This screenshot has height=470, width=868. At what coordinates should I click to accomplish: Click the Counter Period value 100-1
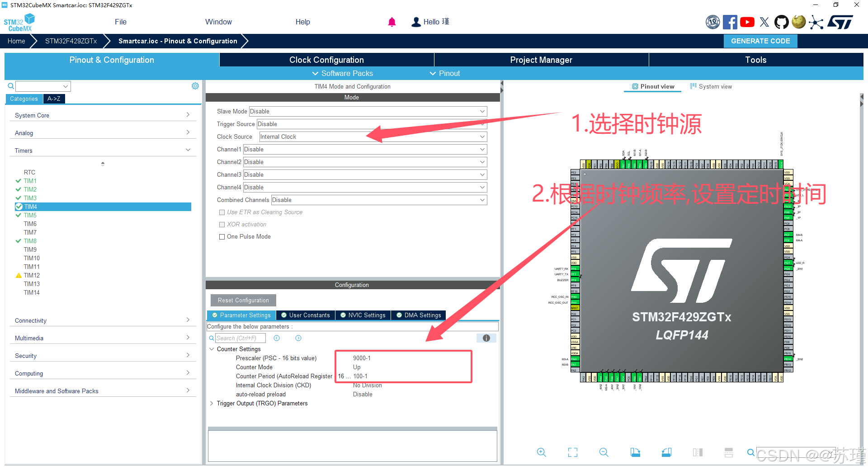point(360,376)
